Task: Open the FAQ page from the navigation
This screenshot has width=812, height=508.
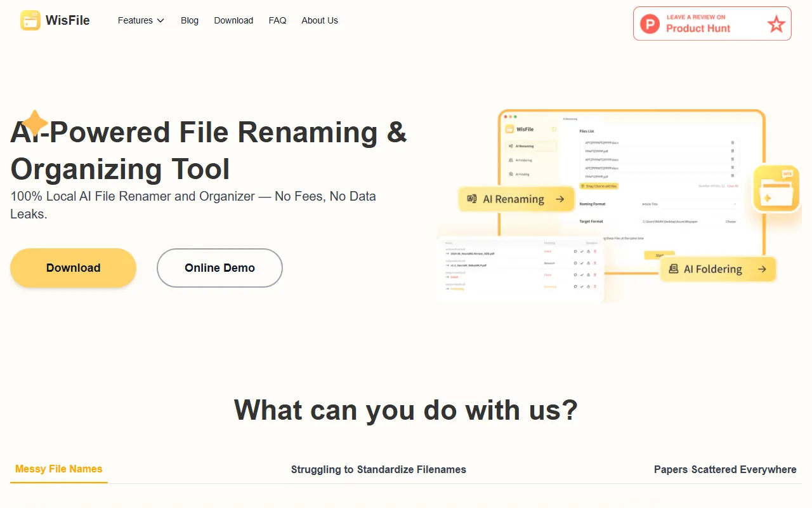Action: pos(277,20)
